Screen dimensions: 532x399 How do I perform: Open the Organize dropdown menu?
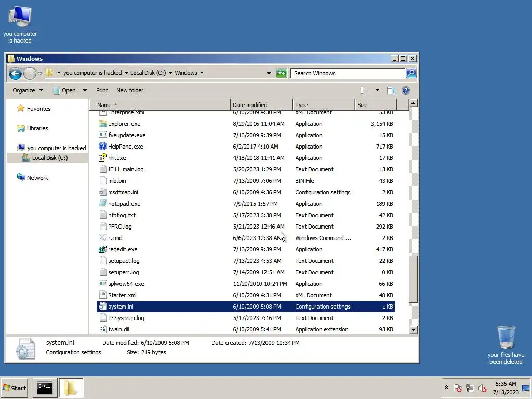point(28,90)
